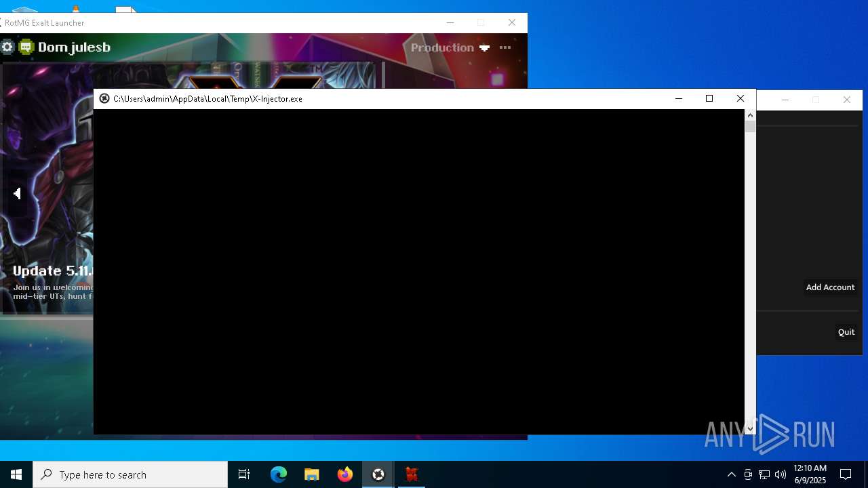868x488 pixels.
Task: Click Add Account in the dark window
Action: pyautogui.click(x=830, y=287)
